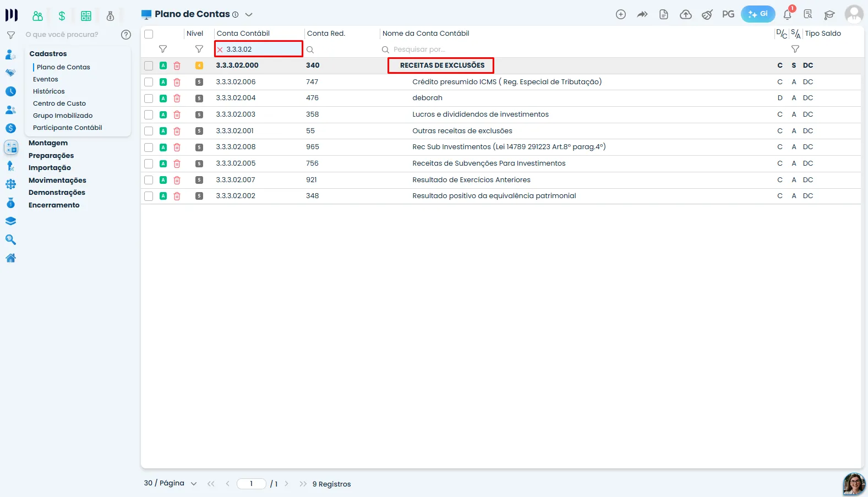The image size is (868, 497).
Task: Tick checkbox of the deborah account row
Action: pyautogui.click(x=149, y=99)
